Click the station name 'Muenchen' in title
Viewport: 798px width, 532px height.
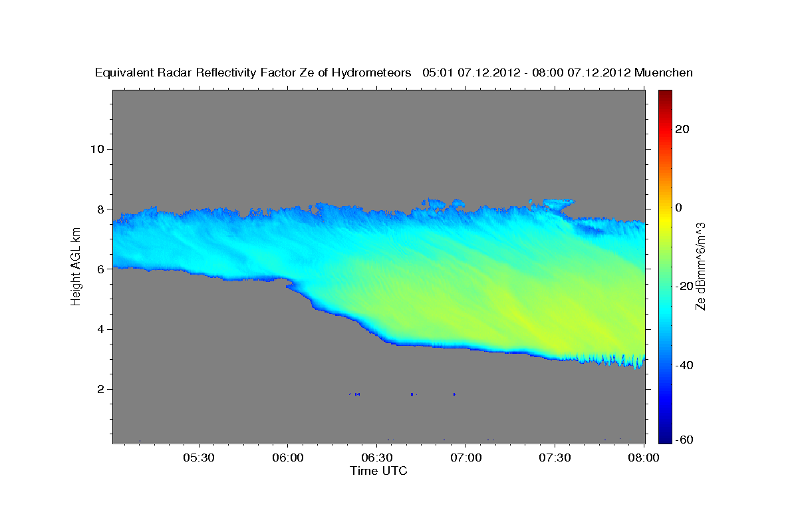point(664,72)
